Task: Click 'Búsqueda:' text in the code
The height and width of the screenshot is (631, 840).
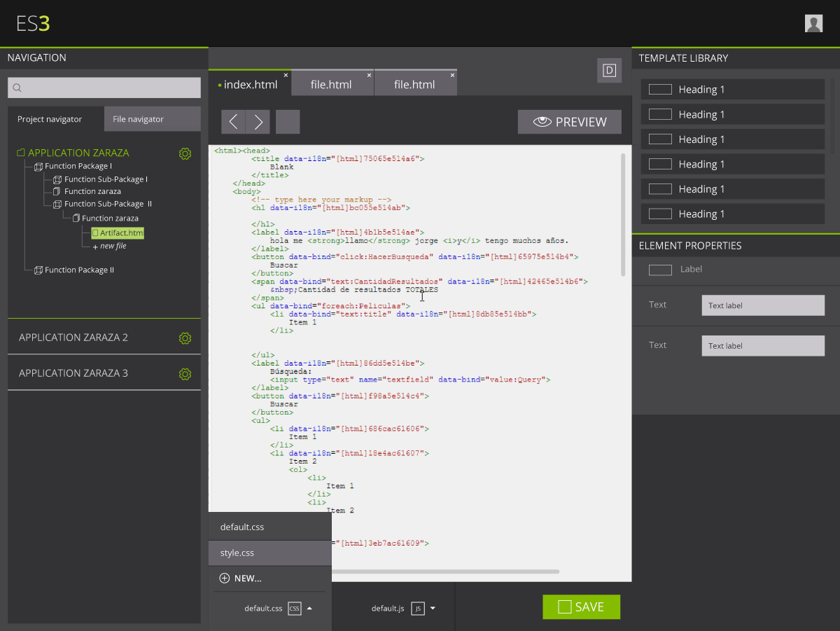Action: pos(291,372)
